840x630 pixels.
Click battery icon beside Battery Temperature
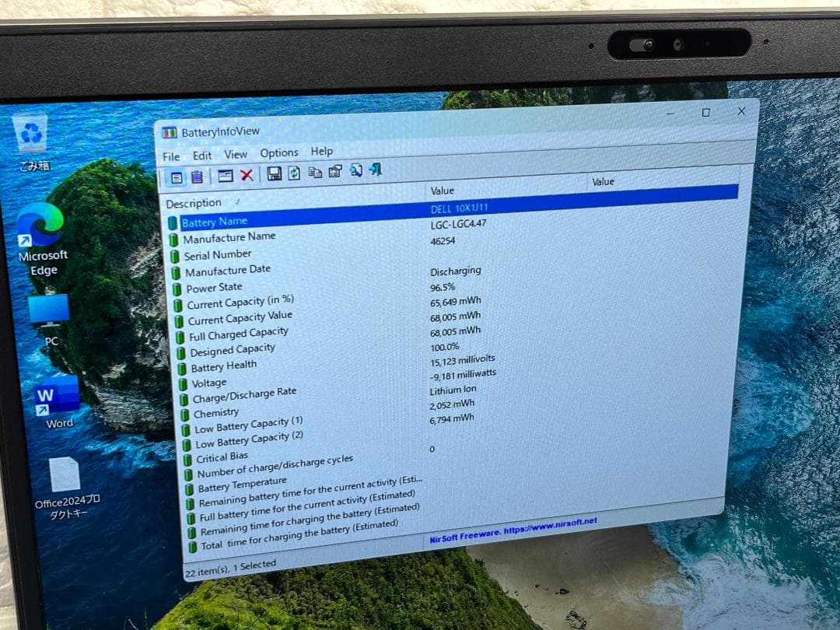(x=189, y=490)
